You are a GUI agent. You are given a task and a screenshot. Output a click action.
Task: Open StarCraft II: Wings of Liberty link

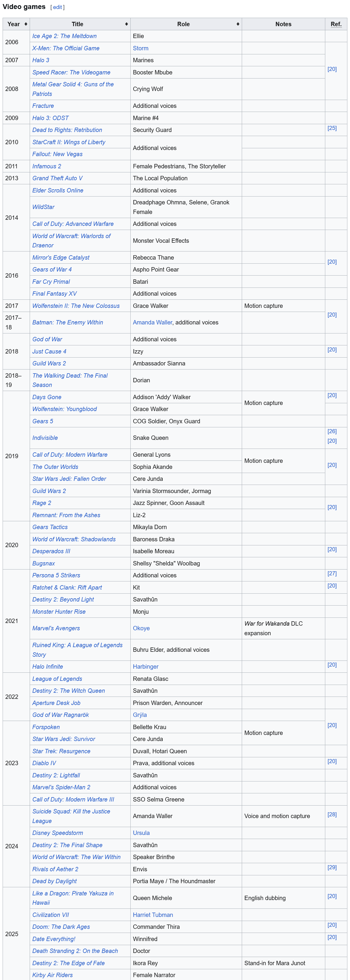(x=69, y=142)
